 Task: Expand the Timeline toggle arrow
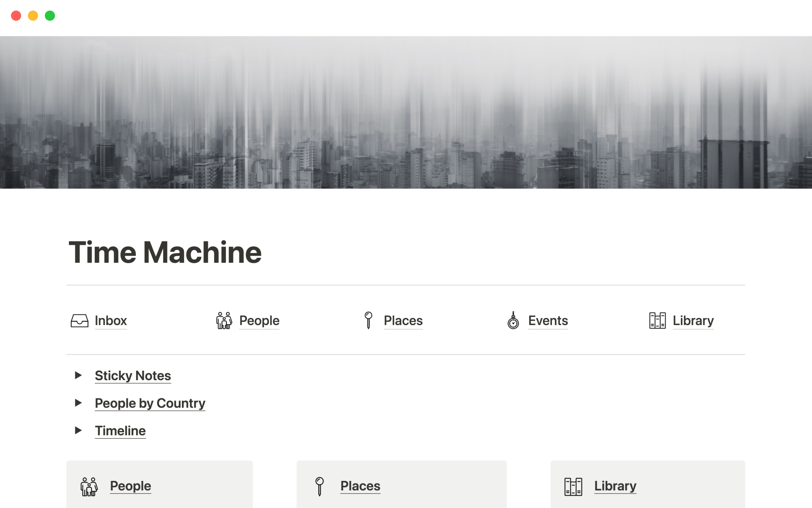pos(78,430)
